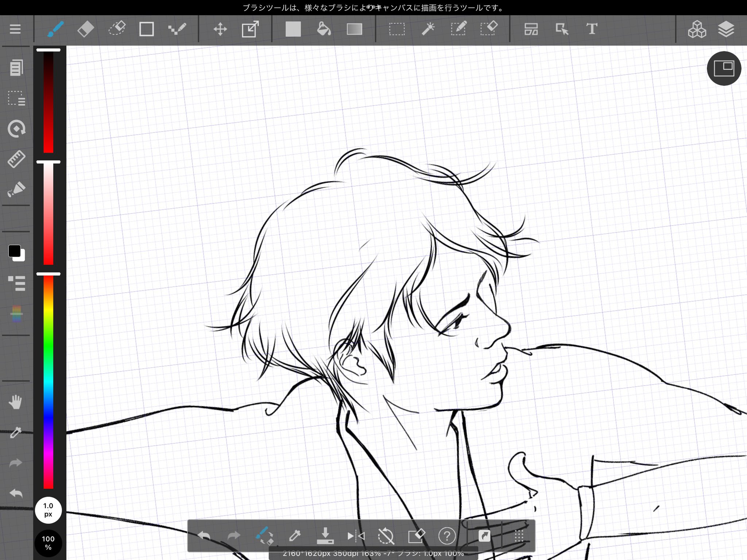Pick the Gradient tool
This screenshot has width=747, height=560.
pyautogui.click(x=354, y=29)
